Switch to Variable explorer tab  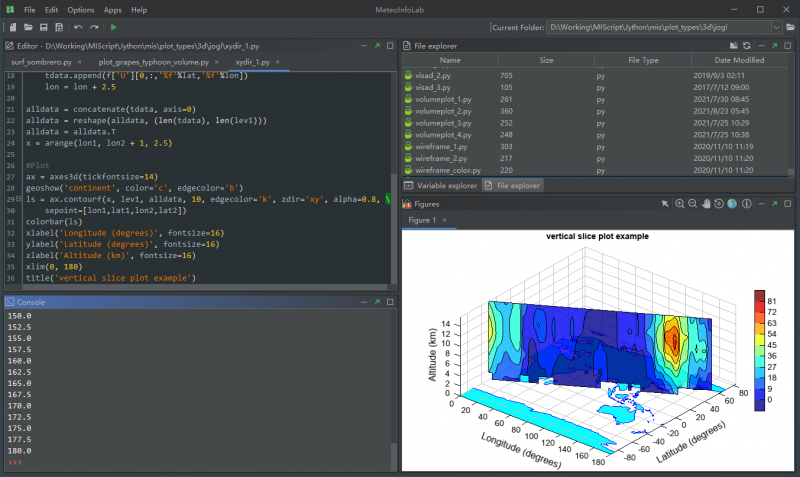point(440,186)
